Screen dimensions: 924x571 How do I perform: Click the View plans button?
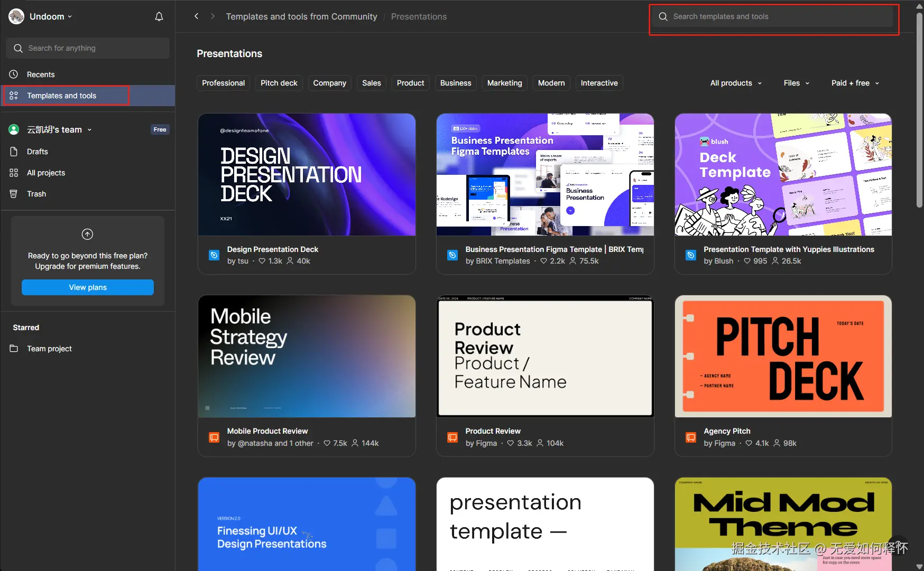(88, 287)
